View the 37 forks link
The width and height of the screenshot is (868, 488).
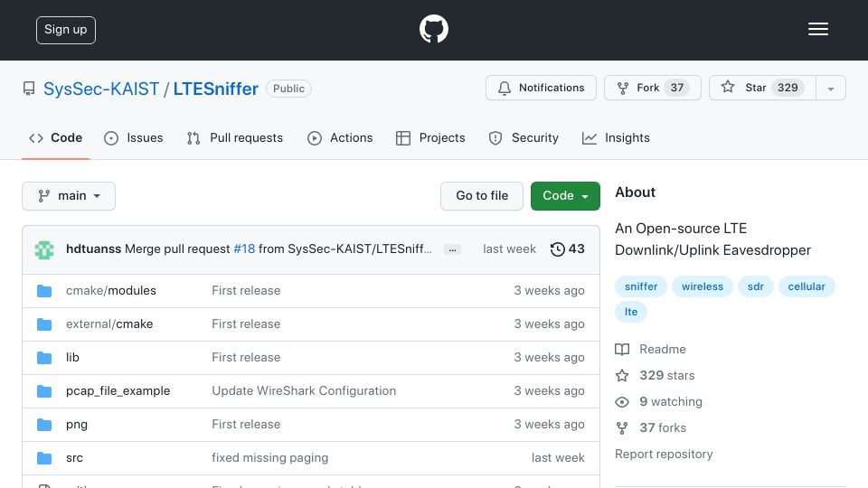tap(650, 427)
